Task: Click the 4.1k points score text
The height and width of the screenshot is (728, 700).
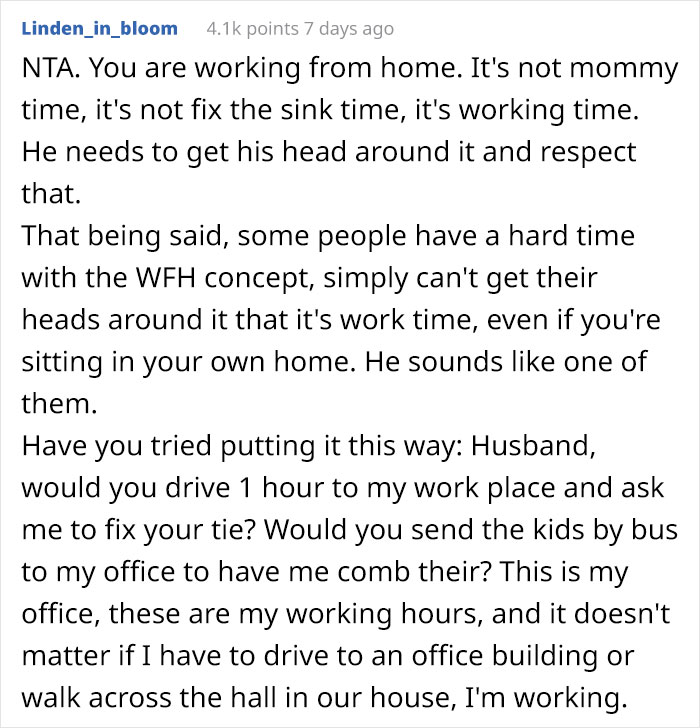Action: (253, 29)
